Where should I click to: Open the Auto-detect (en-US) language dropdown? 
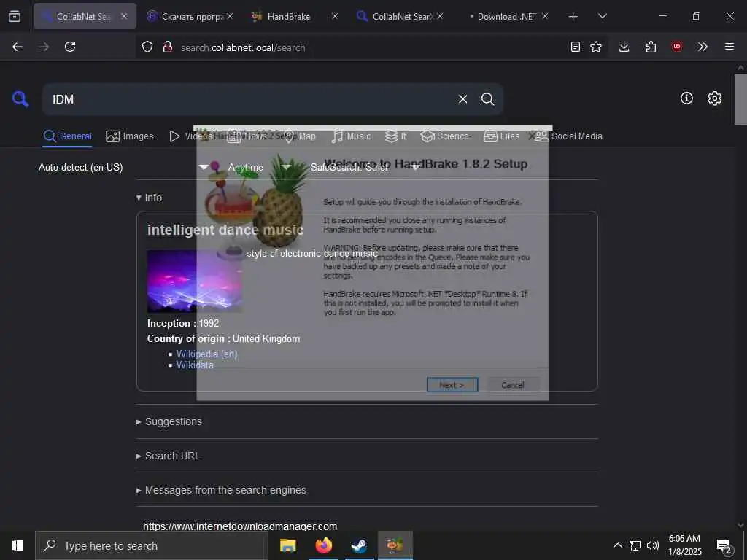pyautogui.click(x=123, y=167)
